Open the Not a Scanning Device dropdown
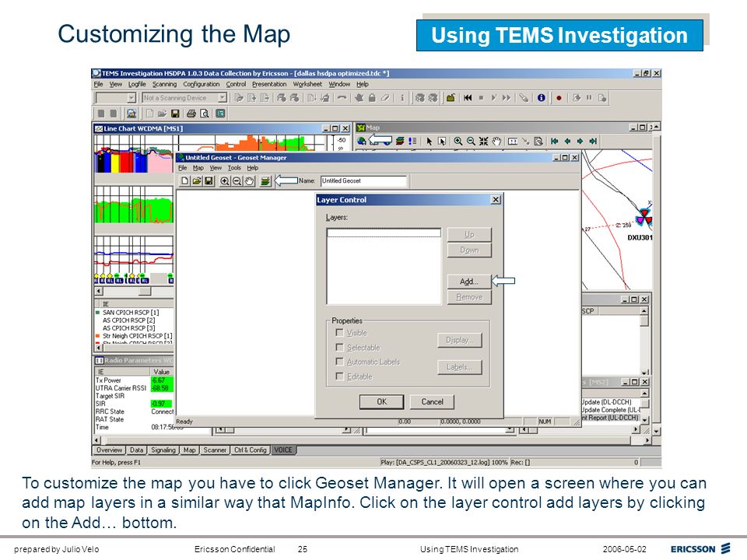Screen dimensions: 747x560 (222, 98)
